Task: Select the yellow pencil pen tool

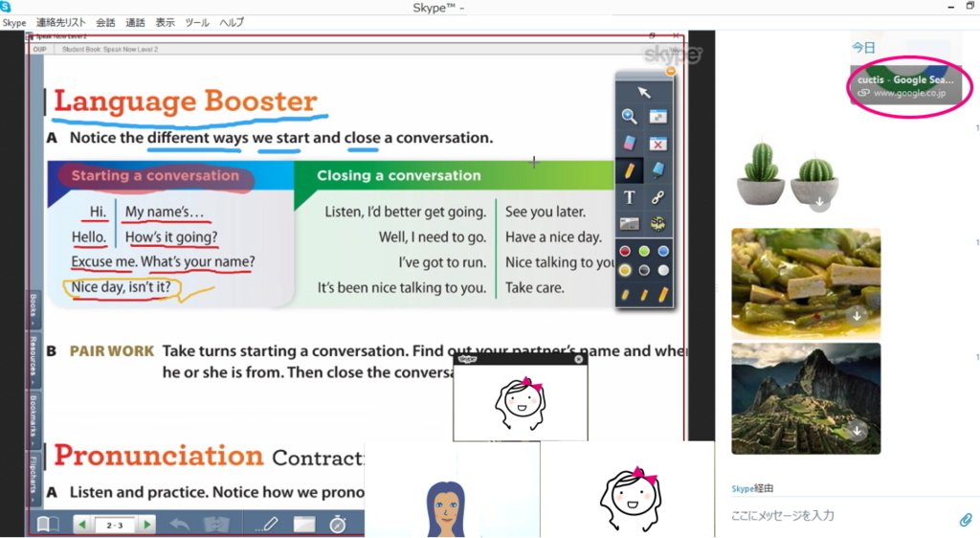Action: 630,170
